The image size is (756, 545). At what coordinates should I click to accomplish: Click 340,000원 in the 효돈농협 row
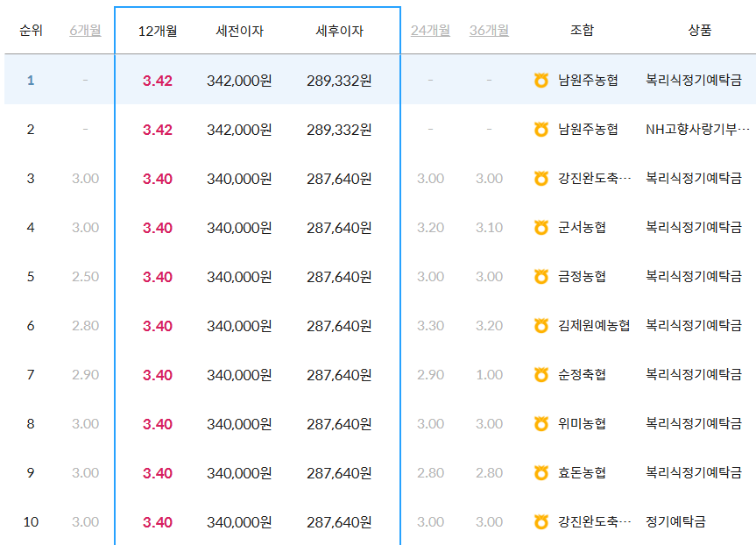[240, 473]
